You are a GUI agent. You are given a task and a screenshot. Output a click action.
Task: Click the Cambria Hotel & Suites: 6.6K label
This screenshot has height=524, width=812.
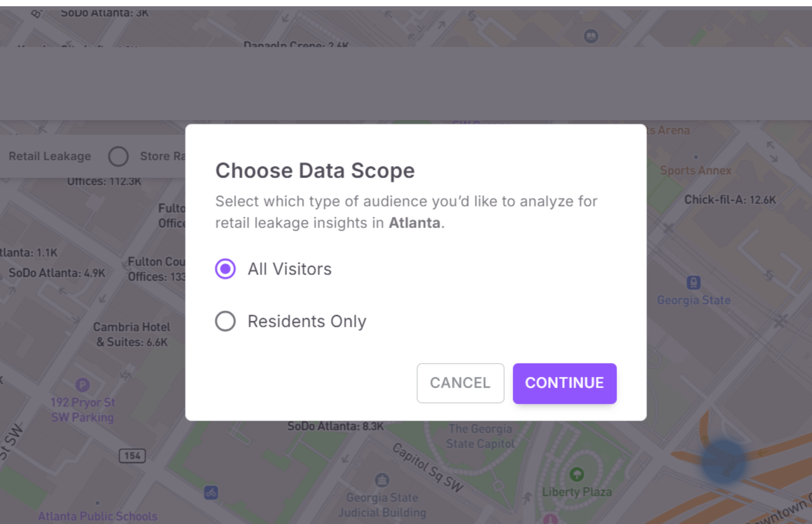point(132,334)
